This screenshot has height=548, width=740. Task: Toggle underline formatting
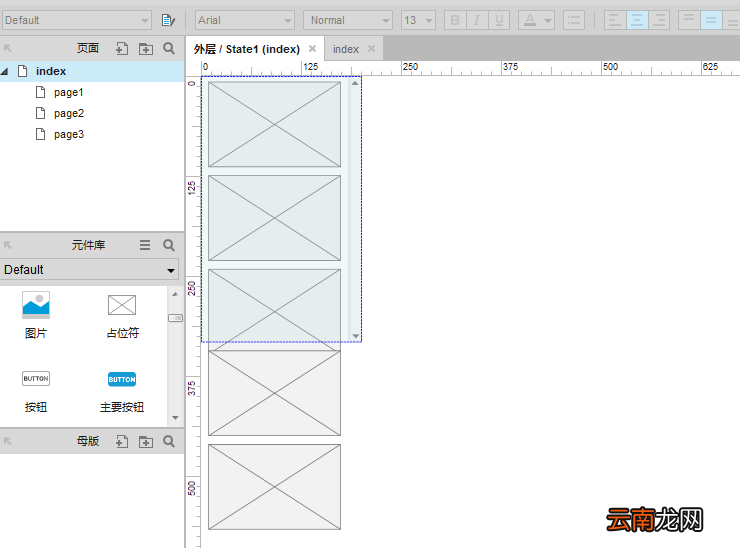pyautogui.click(x=499, y=20)
